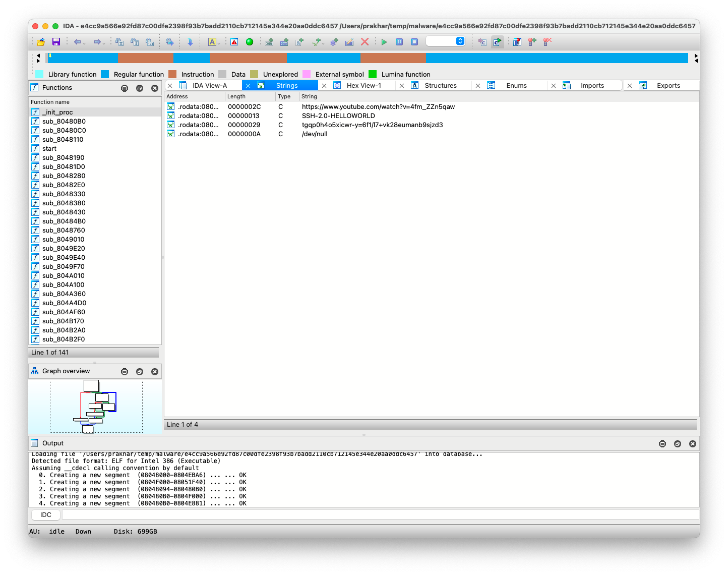
Task: Click the IDC command input field
Action: (380, 515)
